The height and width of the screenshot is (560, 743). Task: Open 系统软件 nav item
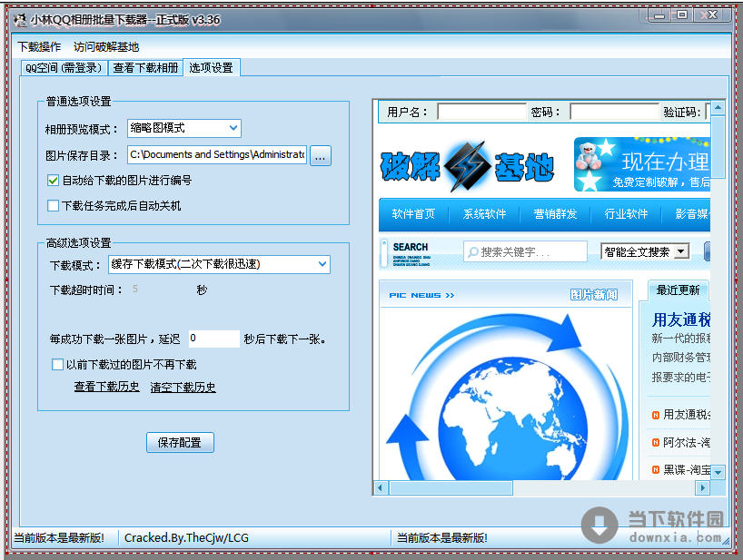[484, 214]
